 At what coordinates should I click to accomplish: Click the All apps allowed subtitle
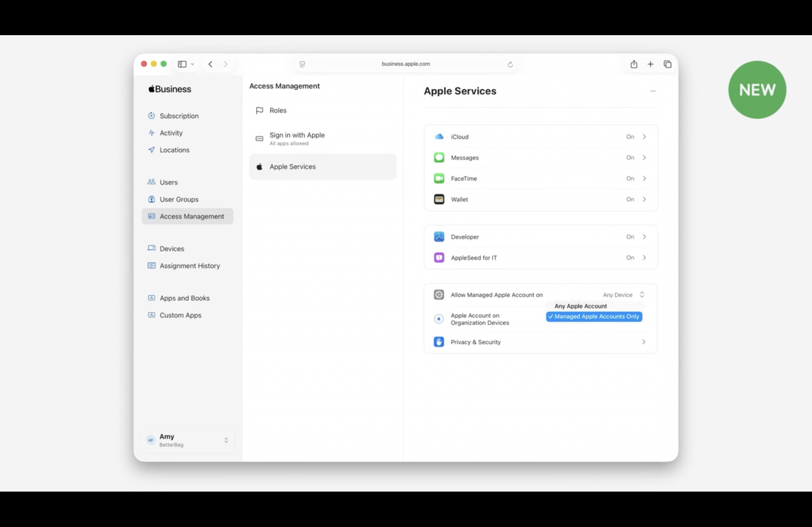(x=289, y=144)
